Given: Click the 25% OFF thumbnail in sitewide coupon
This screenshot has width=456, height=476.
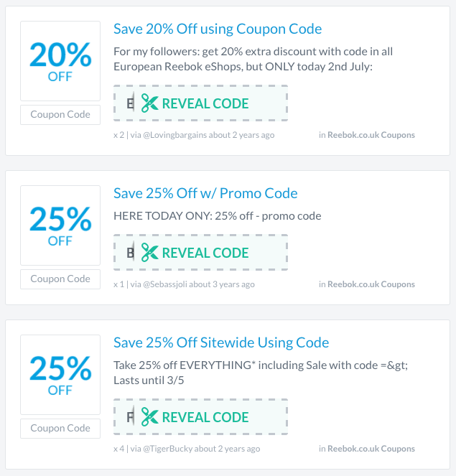Looking at the screenshot, I should point(60,375).
